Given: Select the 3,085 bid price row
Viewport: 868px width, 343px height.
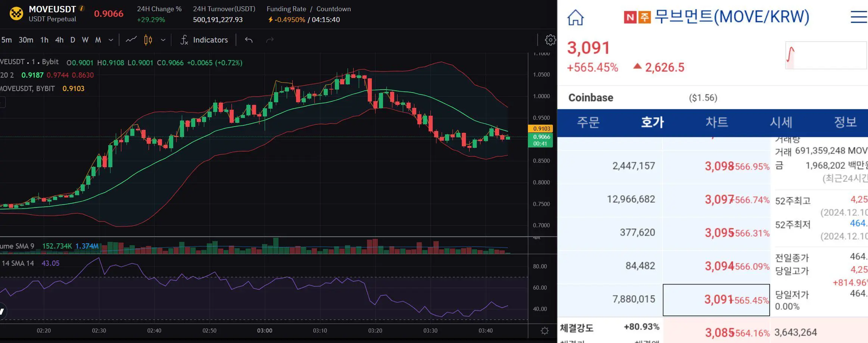Looking at the screenshot, I should pos(716,332).
